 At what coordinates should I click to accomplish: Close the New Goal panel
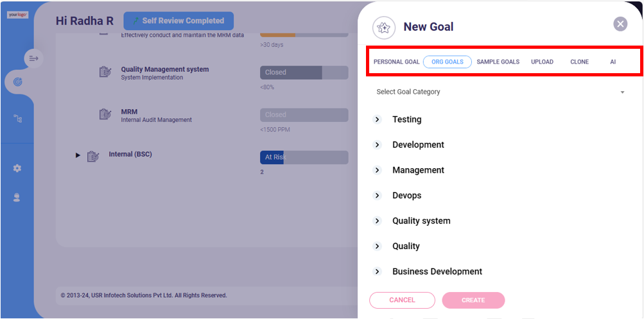point(620,24)
